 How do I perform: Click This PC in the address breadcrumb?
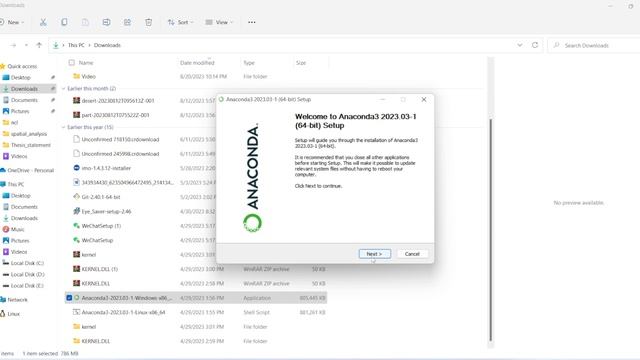[76, 45]
